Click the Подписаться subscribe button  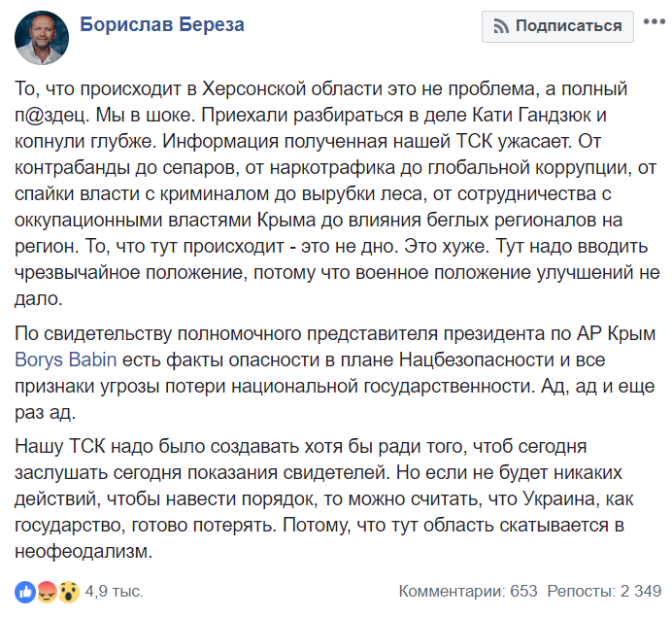557,26
